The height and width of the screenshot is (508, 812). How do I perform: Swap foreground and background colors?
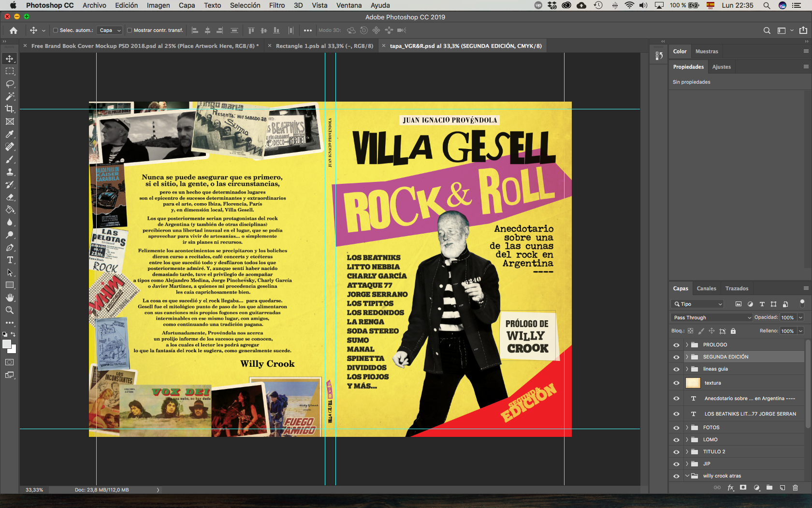pyautogui.click(x=13, y=334)
